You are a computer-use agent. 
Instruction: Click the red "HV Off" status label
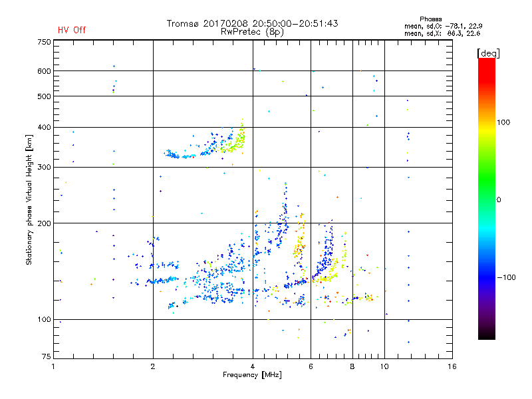[72, 30]
